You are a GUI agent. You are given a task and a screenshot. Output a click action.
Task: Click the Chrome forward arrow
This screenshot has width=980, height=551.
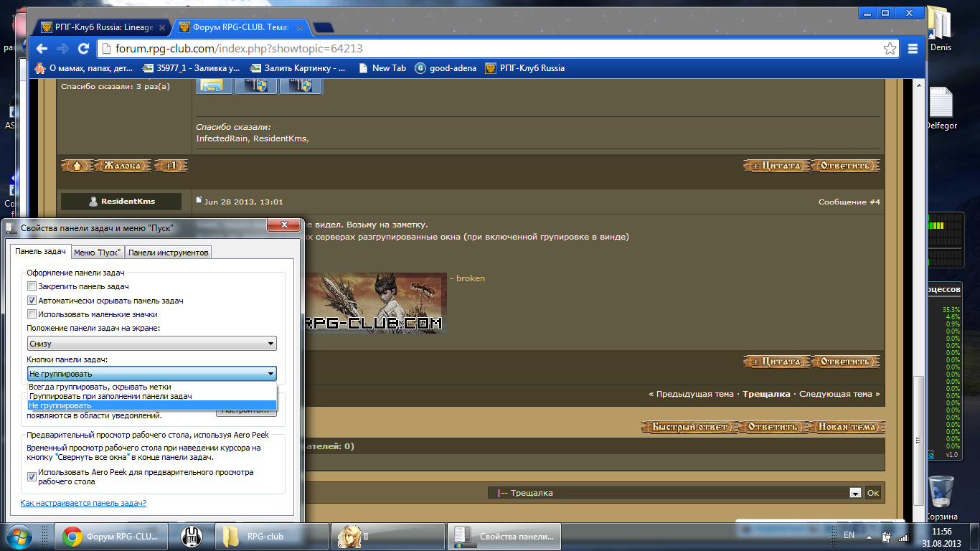pyautogui.click(x=62, y=49)
